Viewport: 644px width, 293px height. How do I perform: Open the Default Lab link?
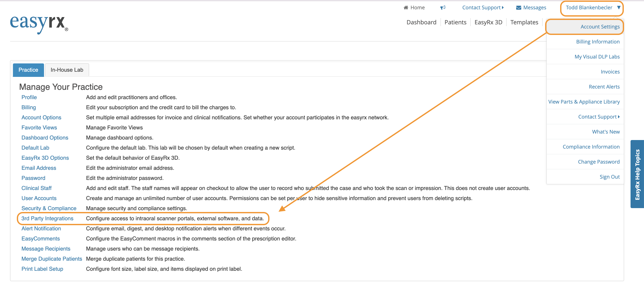(35, 148)
